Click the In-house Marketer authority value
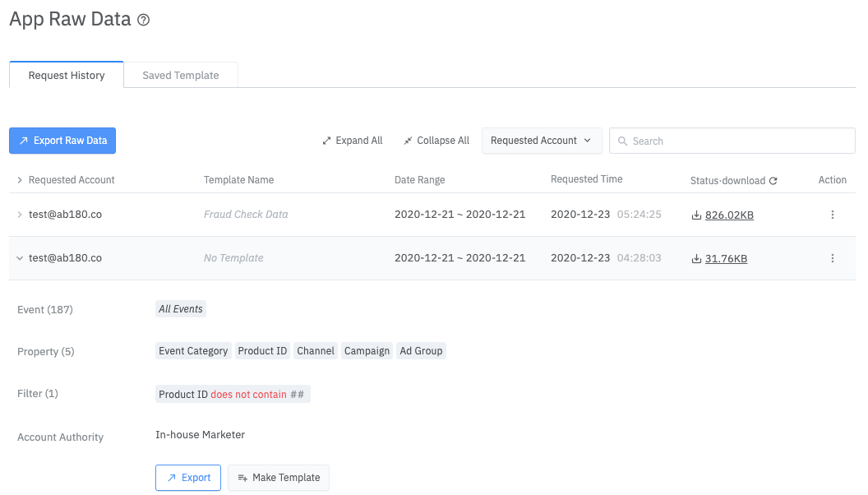 200,435
